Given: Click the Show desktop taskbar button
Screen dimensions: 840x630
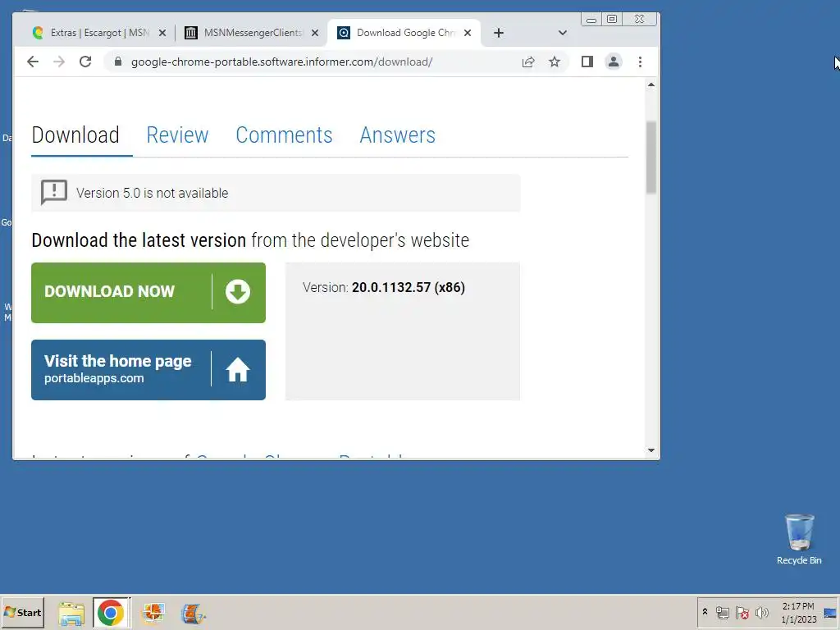Looking at the screenshot, I should [x=831, y=612].
